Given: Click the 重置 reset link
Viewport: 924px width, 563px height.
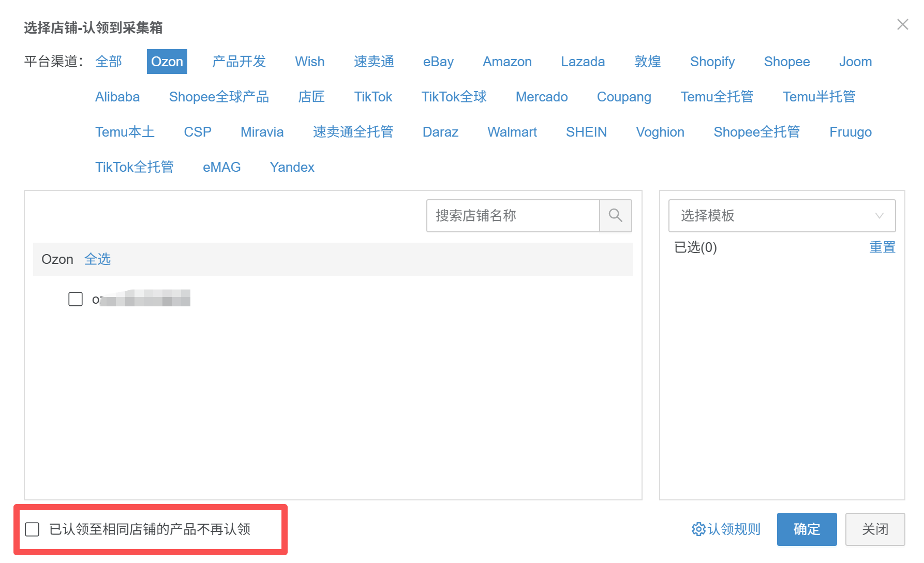Looking at the screenshot, I should (x=882, y=247).
